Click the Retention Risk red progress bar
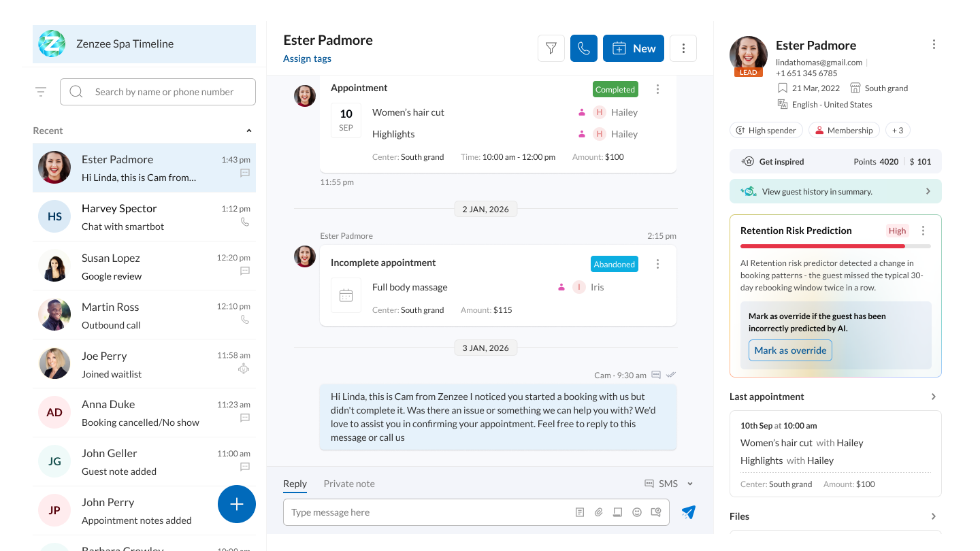The image size is (980, 551). click(822, 246)
